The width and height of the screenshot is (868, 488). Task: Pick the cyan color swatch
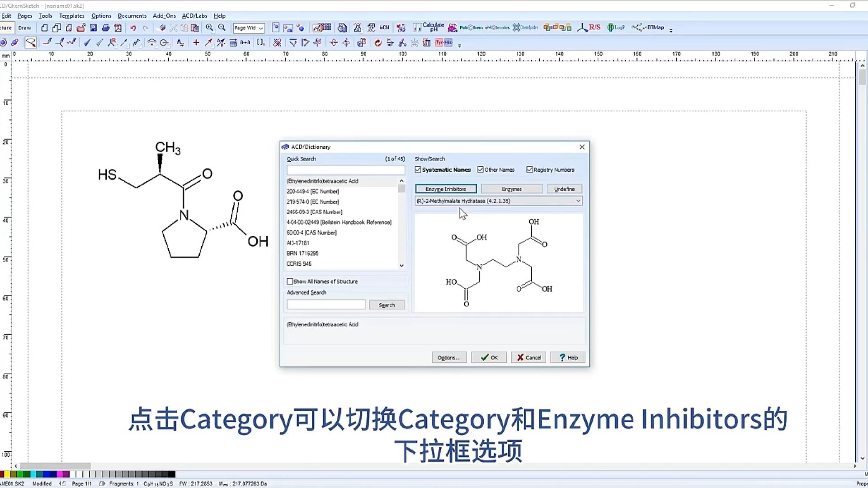[33, 474]
